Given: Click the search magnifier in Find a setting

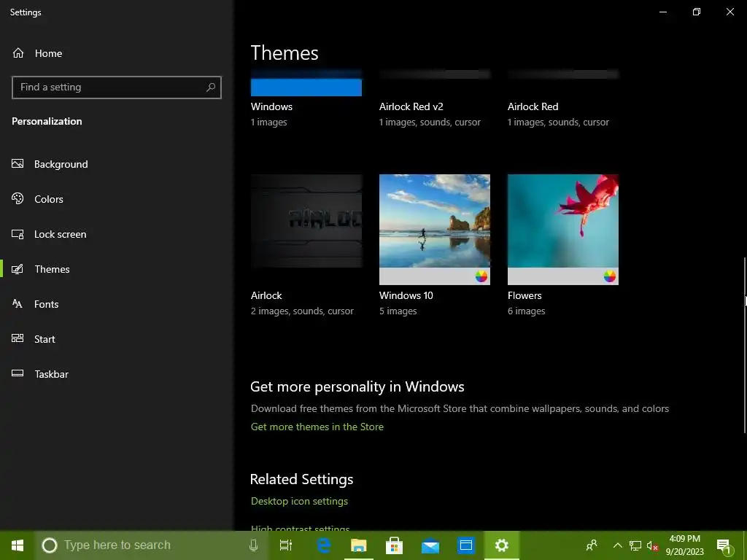Looking at the screenshot, I should 211,87.
